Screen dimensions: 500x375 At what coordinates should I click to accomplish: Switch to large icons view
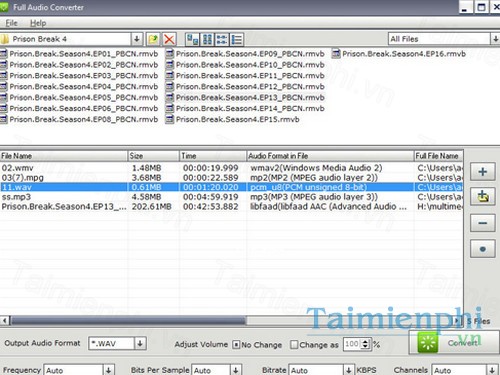[192, 39]
